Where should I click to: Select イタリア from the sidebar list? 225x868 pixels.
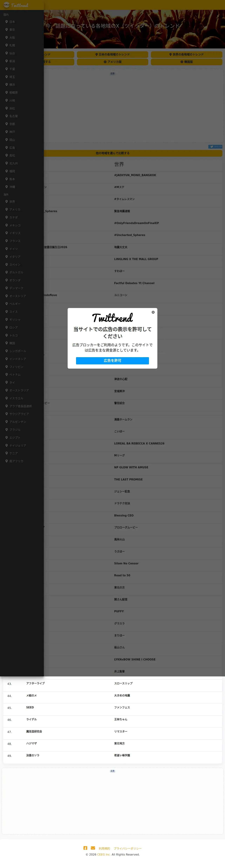pos(22,257)
